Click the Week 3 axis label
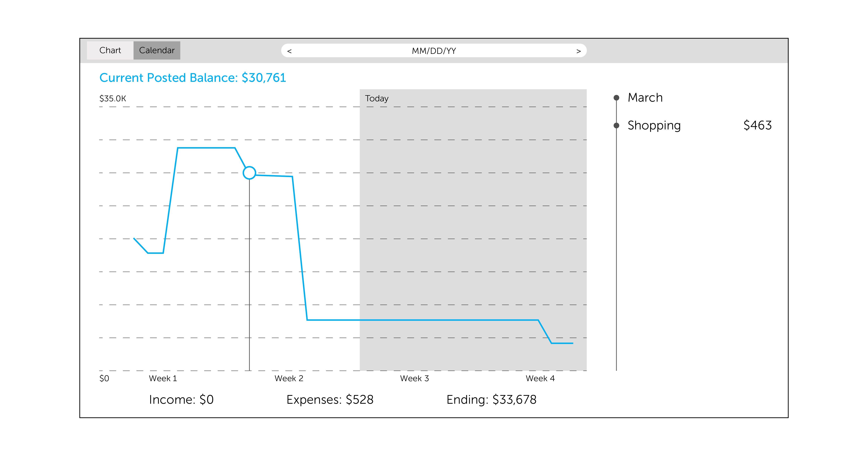Screen dimensions: 868x456 (x=414, y=378)
